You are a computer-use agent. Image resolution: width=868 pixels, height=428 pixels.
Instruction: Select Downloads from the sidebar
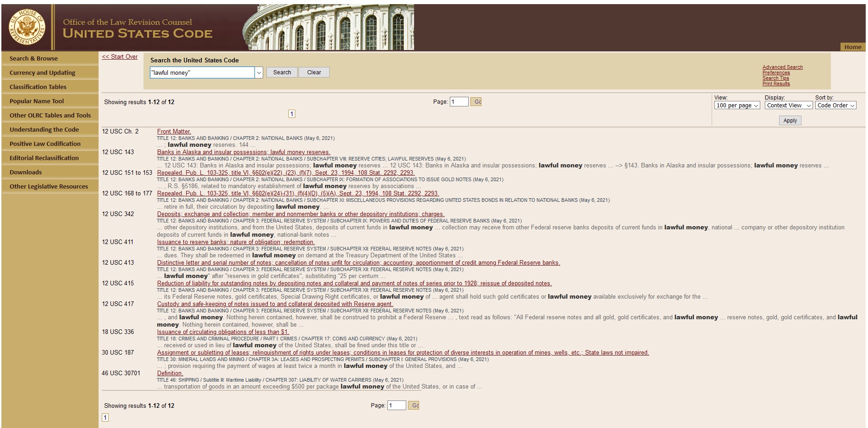pos(26,172)
